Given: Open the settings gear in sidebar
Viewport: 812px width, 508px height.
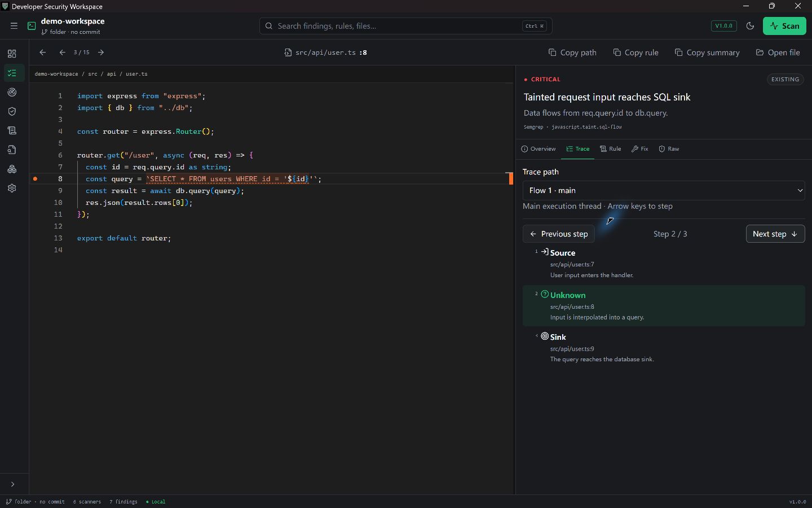Looking at the screenshot, I should [12, 188].
